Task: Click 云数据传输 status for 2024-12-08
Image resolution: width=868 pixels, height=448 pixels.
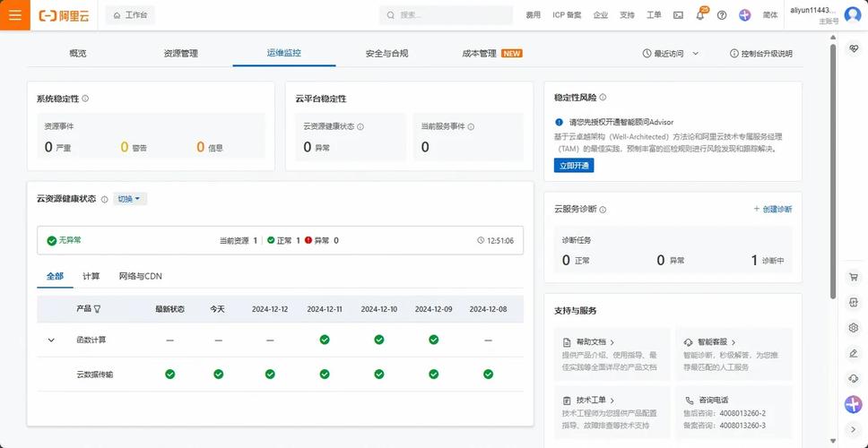Action: tap(488, 375)
